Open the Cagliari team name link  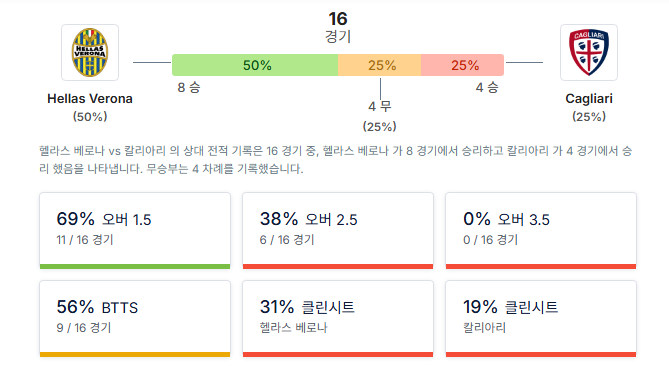589,99
